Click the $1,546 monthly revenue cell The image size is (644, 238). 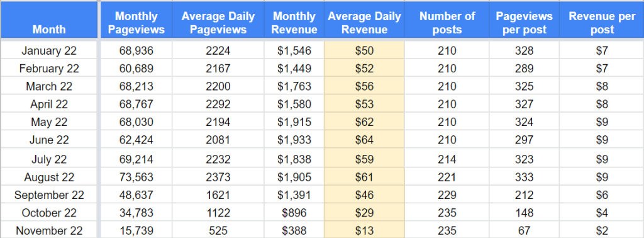click(x=294, y=51)
